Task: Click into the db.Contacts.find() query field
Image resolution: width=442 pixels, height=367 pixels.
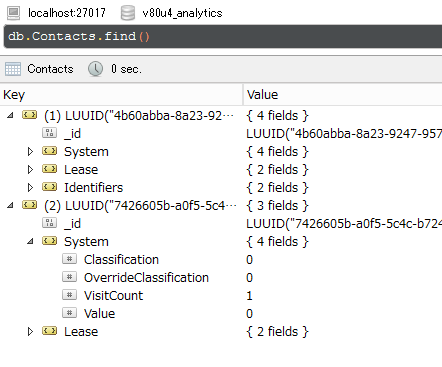Action: tap(223, 36)
